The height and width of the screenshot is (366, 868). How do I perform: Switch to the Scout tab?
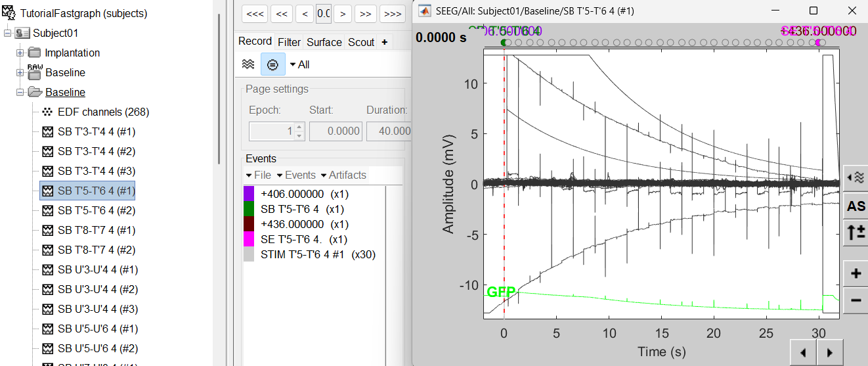click(361, 42)
